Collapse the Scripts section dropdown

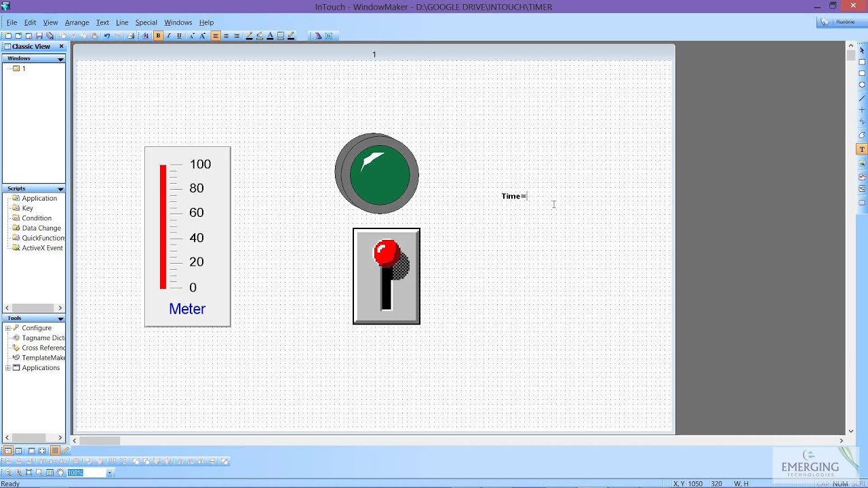[60, 188]
